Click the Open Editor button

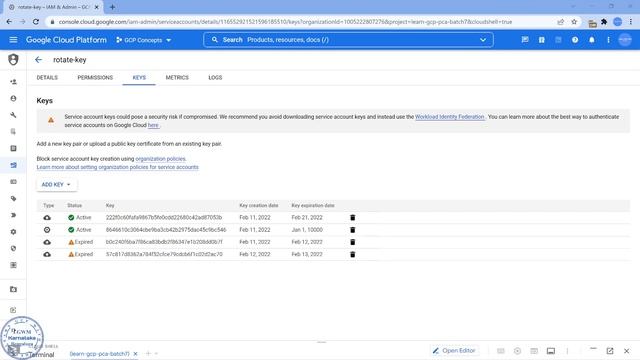(454, 351)
